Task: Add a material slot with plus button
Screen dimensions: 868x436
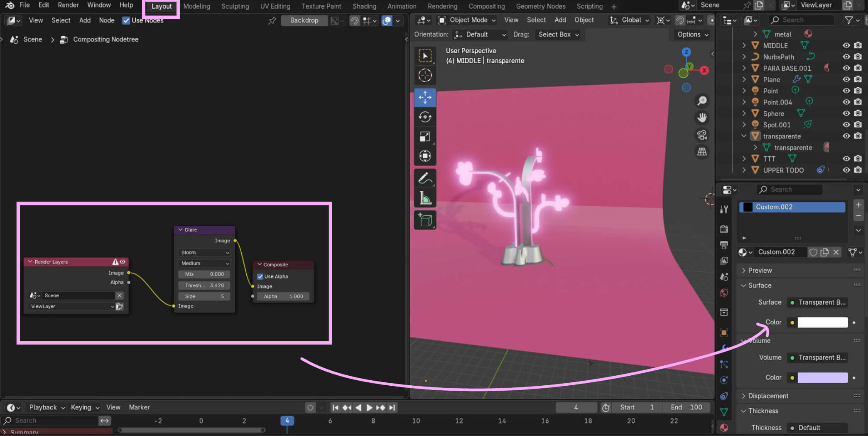Action: 858,205
